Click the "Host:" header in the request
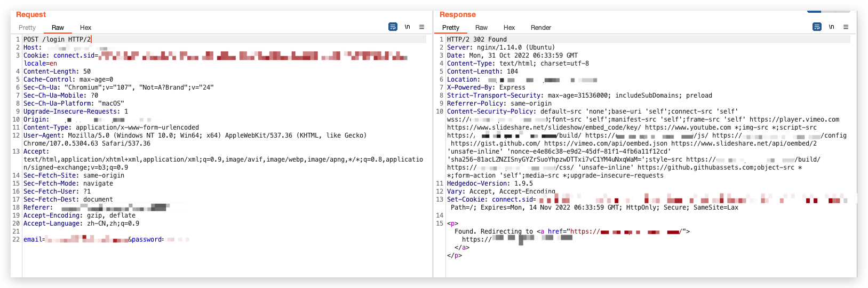Viewport: 868px width, 288px height. coord(33,47)
